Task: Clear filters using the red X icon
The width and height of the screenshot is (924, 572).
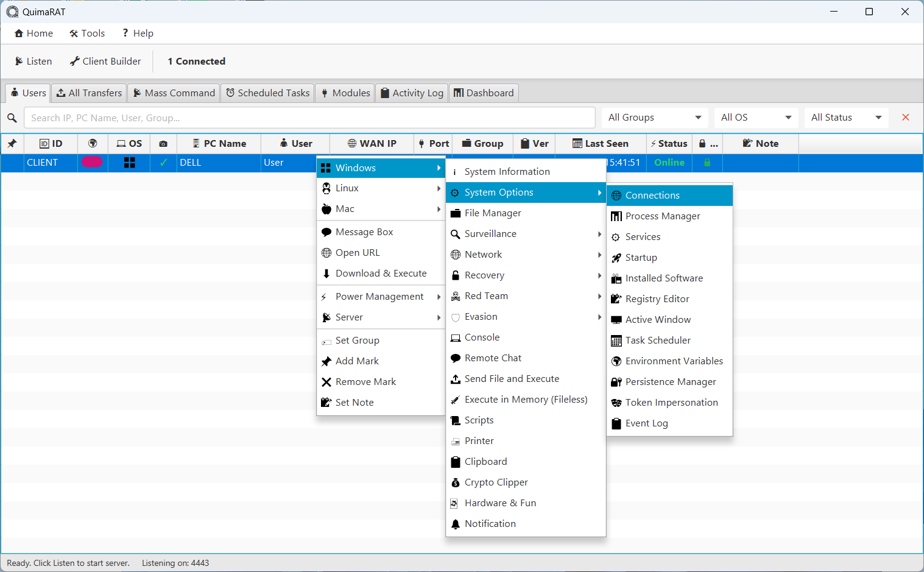Action: [906, 117]
